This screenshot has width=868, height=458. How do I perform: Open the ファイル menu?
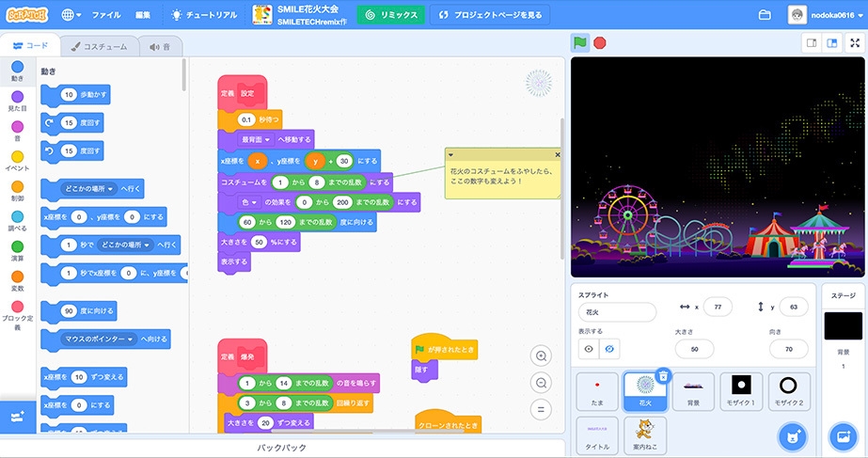click(x=106, y=15)
